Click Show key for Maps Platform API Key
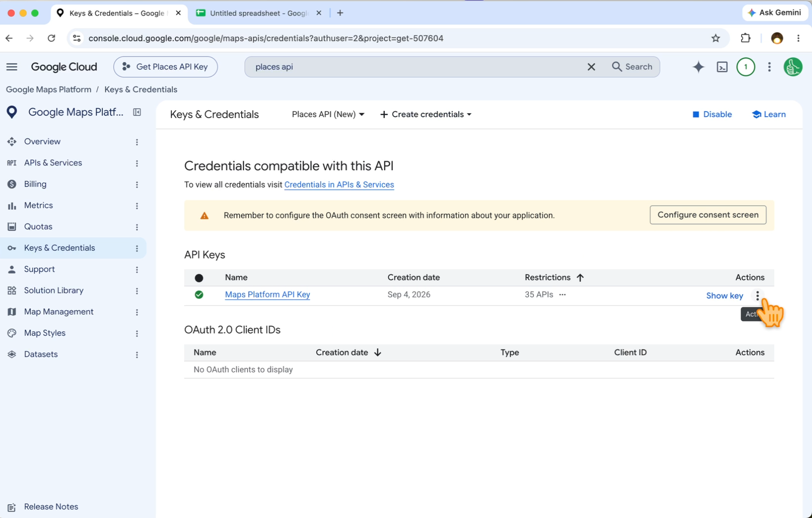This screenshot has height=518, width=812. click(724, 295)
